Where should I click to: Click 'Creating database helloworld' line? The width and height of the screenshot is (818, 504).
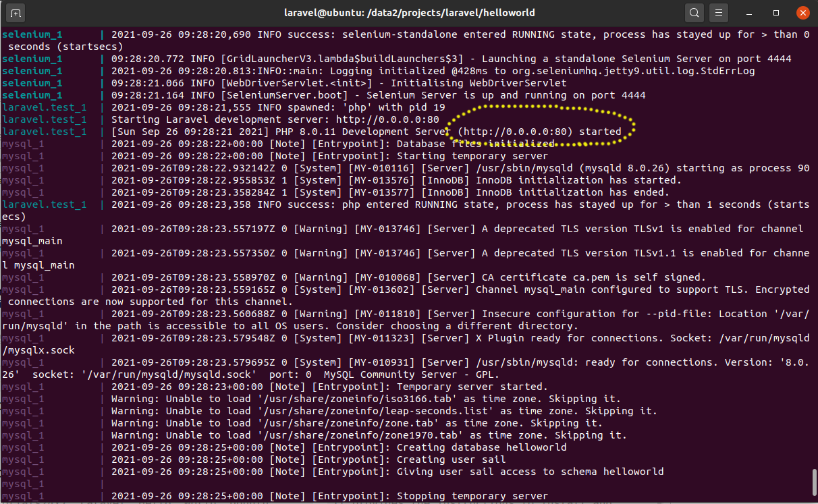click(338, 447)
